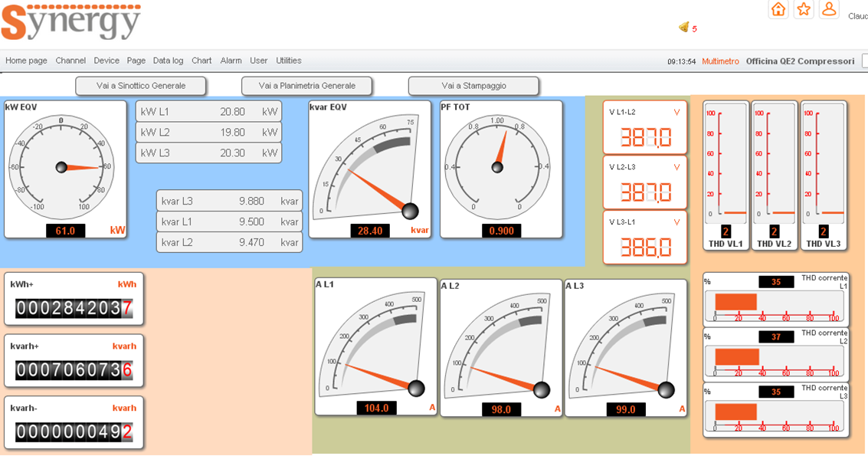Viewport: 868px width, 456px height.
Task: Open the Home page menu
Action: point(26,61)
